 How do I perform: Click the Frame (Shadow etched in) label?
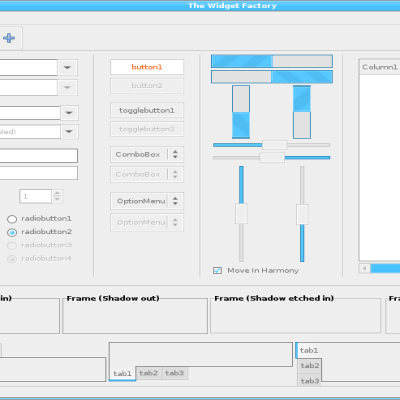pyautogui.click(x=274, y=298)
